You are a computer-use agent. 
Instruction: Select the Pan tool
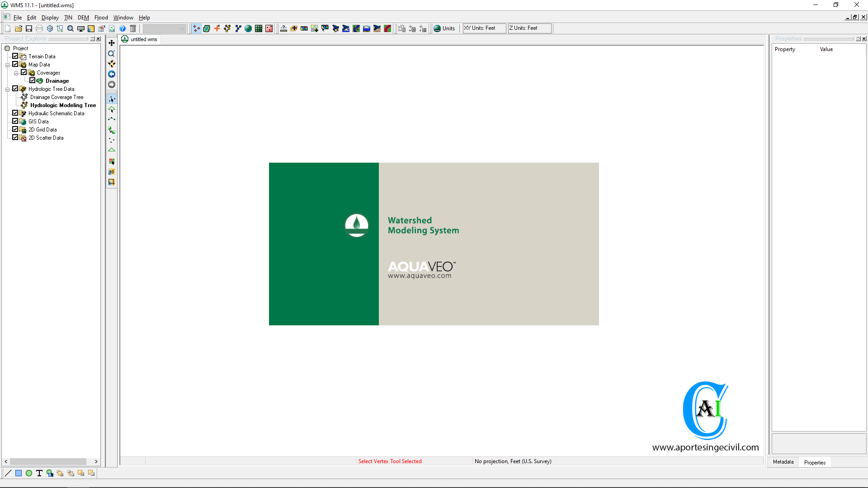(112, 43)
